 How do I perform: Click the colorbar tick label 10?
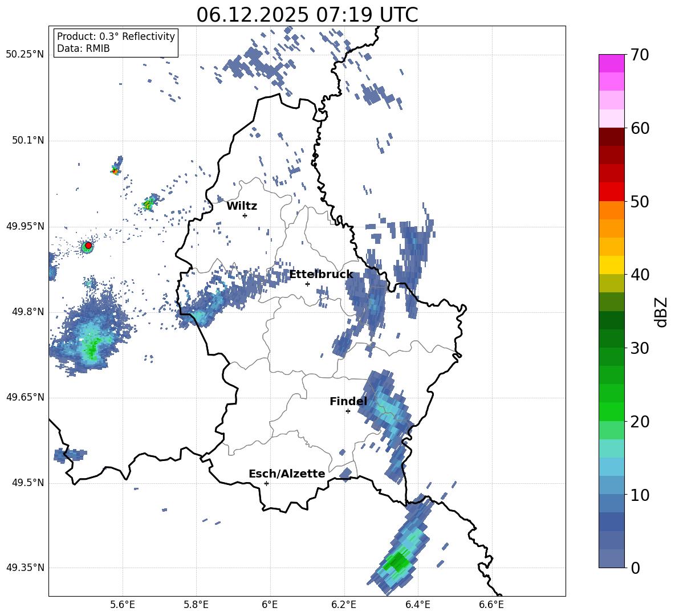[x=640, y=495]
